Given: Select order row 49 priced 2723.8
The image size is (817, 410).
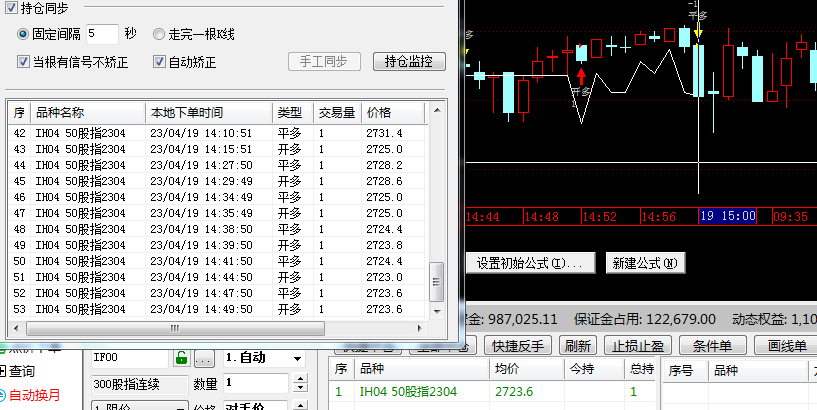Looking at the screenshot, I should tap(218, 245).
